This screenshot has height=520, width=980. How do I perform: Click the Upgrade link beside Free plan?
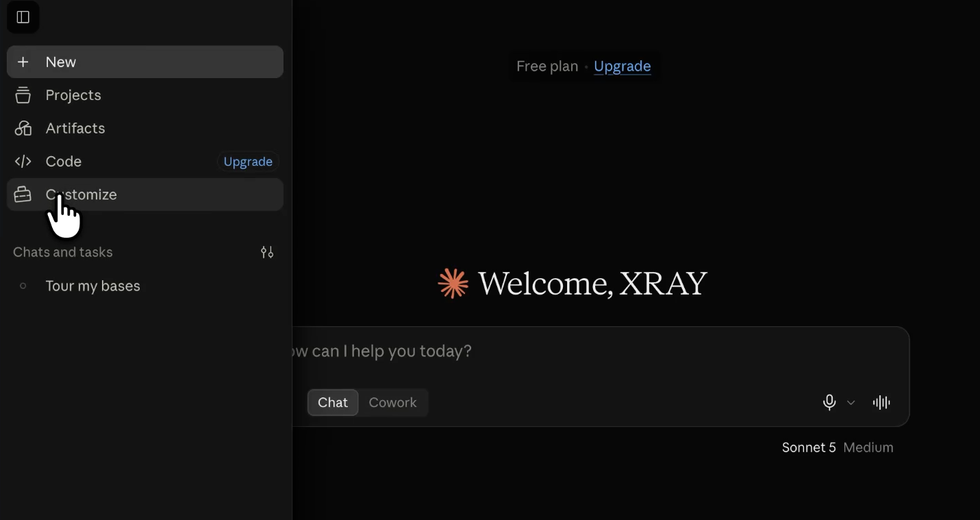(x=623, y=66)
